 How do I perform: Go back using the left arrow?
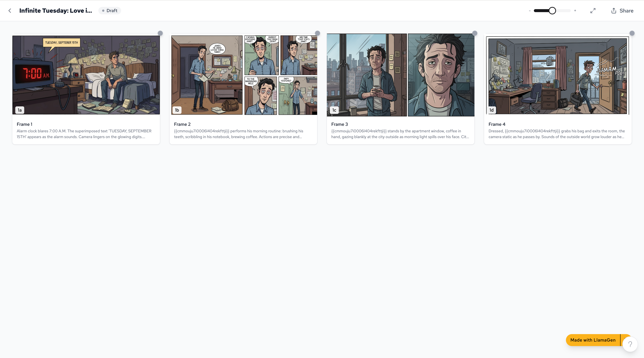10,10
